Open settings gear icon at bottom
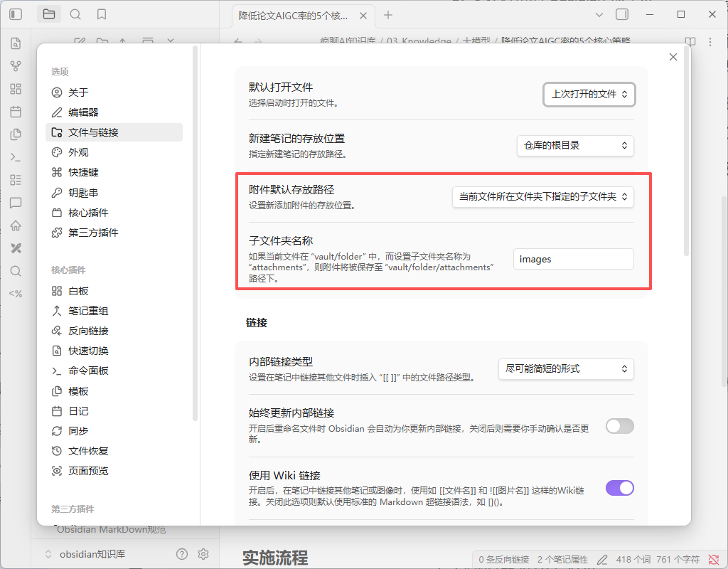Image resolution: width=728 pixels, height=569 pixels. (203, 553)
